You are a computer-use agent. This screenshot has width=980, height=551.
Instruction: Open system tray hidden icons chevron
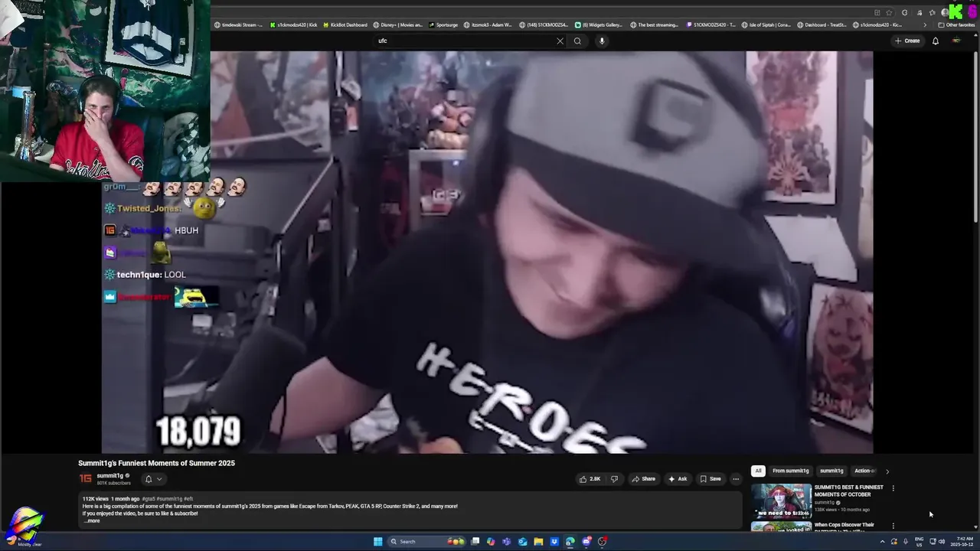pos(882,541)
